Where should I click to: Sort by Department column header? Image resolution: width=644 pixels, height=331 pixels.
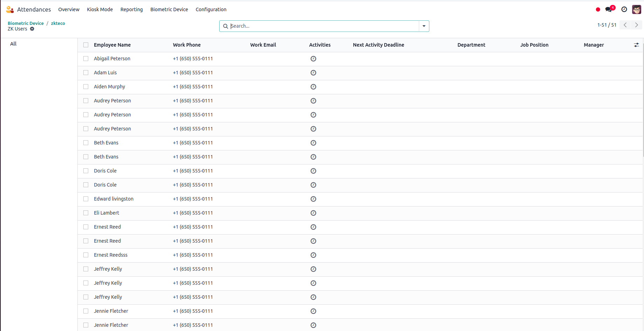(x=471, y=45)
